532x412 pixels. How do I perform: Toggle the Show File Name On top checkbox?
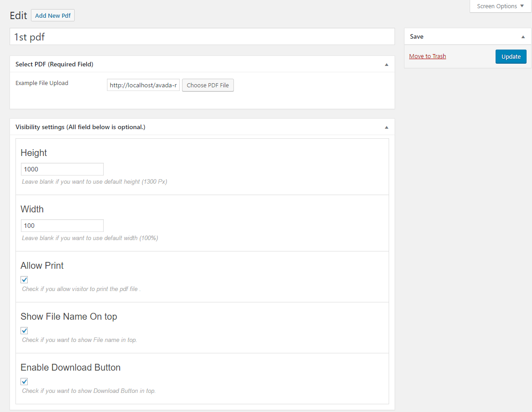[25, 331]
